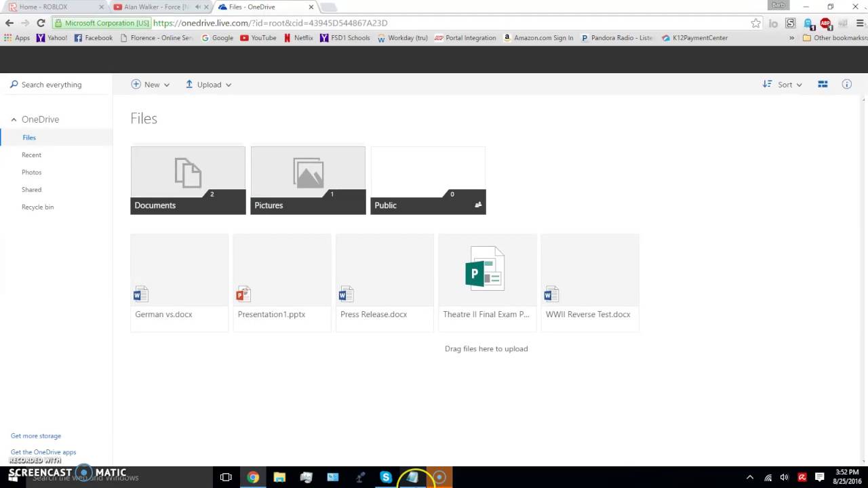Open the Pandora Radio bookmark
Viewport: 868px width, 488px height.
[617, 38]
